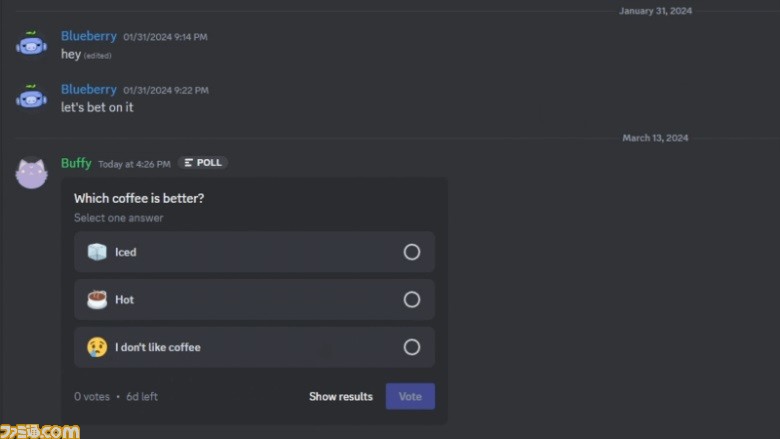Click Blueberry's username above 'hey'
The width and height of the screenshot is (780, 439).
pos(89,36)
